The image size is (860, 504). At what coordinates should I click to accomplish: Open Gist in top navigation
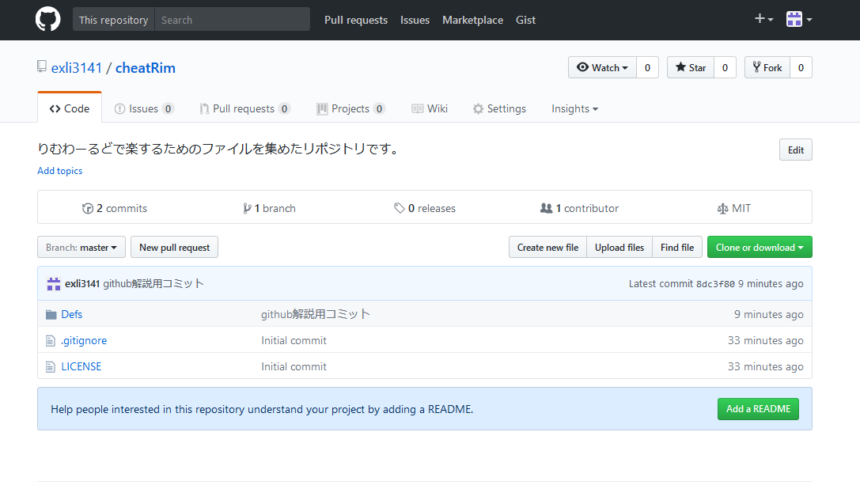[525, 20]
